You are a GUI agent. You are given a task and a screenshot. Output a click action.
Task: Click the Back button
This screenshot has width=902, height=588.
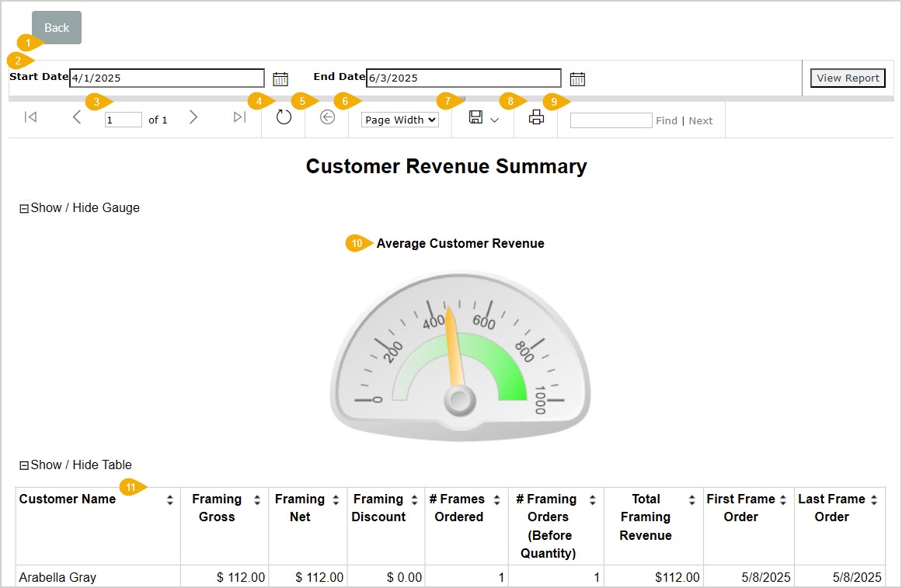[55, 27]
